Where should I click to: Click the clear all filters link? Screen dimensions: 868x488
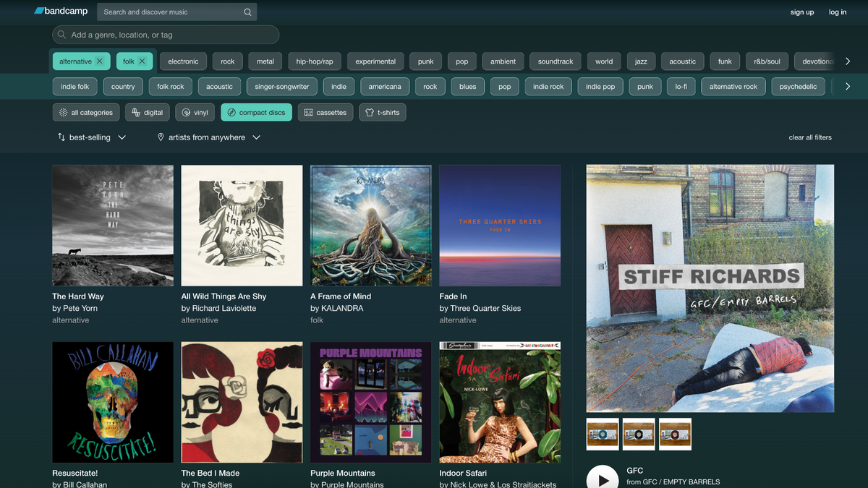tap(809, 137)
